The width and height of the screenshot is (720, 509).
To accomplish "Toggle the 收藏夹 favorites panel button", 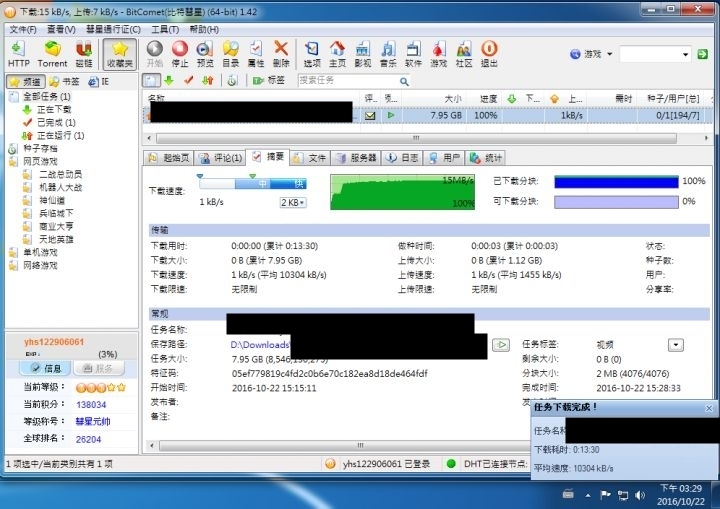I will [119, 54].
